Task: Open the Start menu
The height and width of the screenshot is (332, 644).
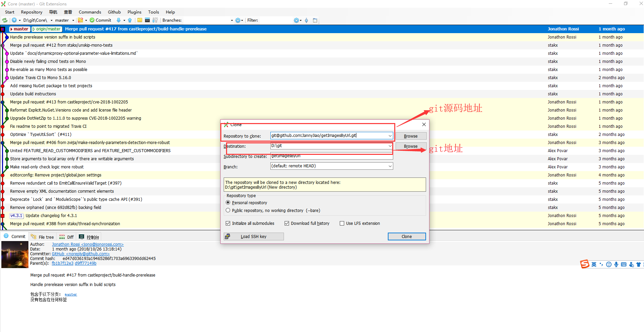Action: point(9,12)
